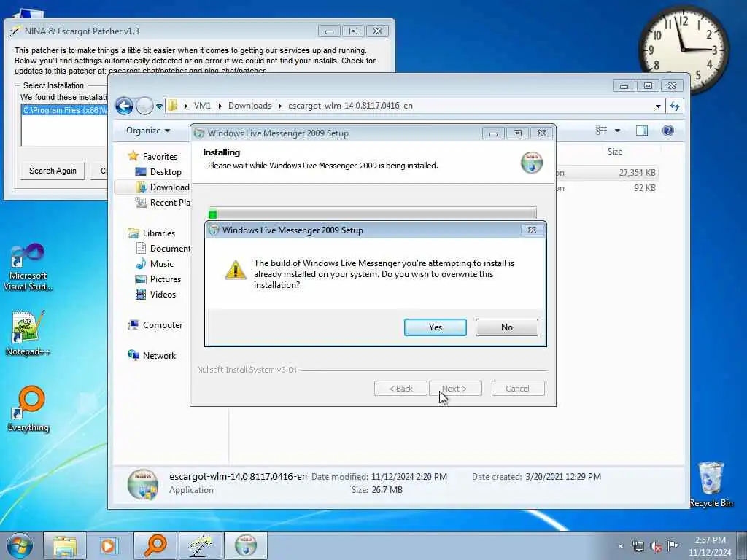Screen dimensions: 747x560
Task: Click the Messenger Setup taskbar icon
Action: [x=245, y=545]
